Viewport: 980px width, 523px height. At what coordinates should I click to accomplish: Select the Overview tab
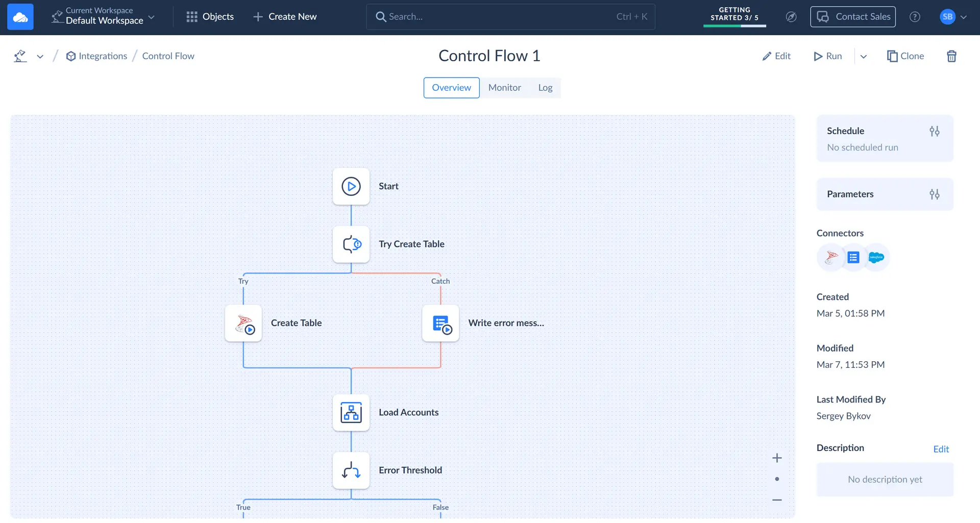[x=451, y=88]
